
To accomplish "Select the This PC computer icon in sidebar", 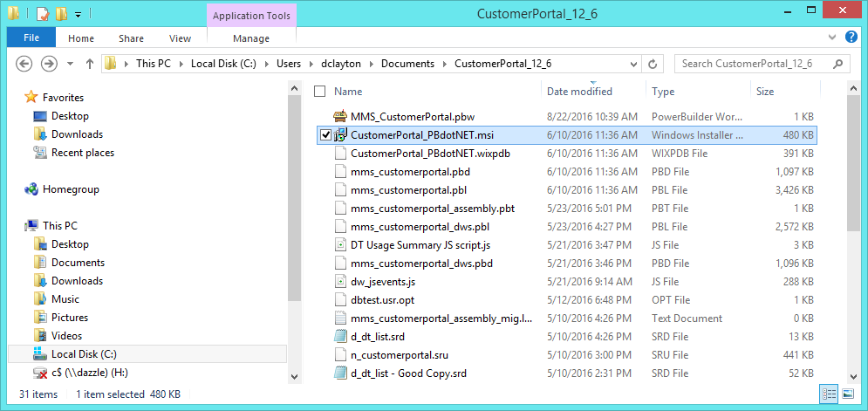I will click(x=31, y=226).
